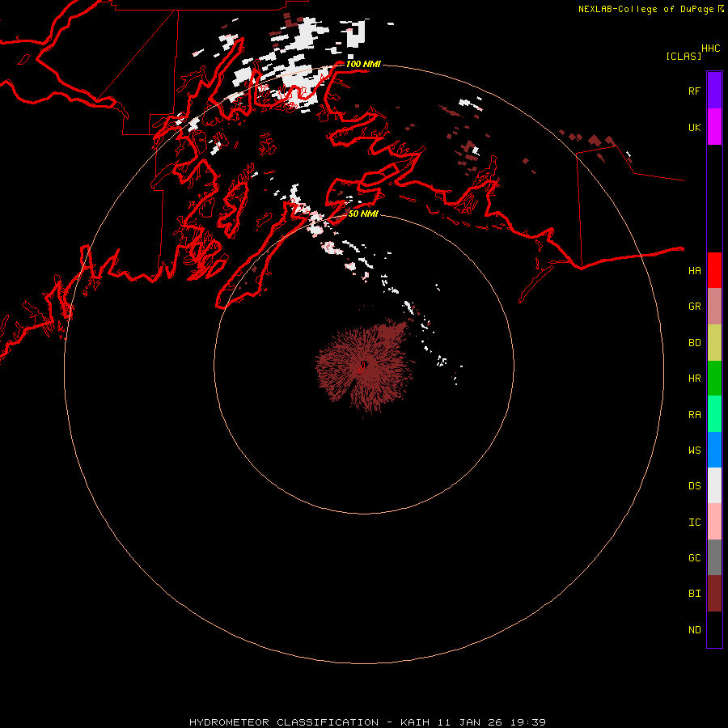Click the UK legend label
728x728 pixels.
click(x=694, y=127)
